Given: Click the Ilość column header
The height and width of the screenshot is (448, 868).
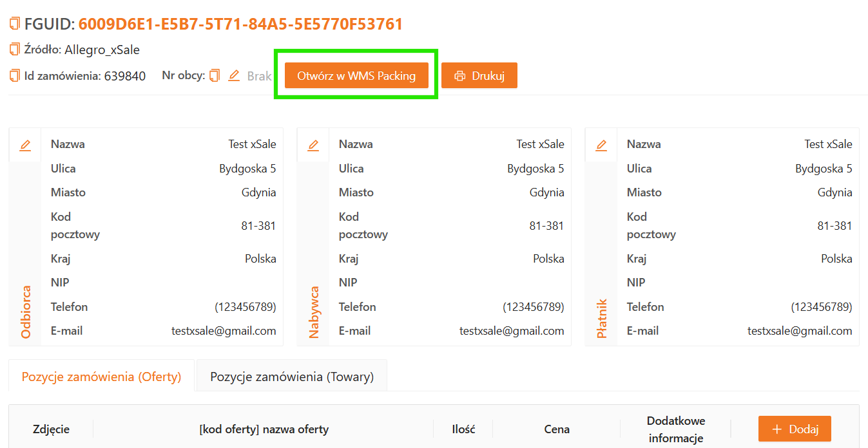Looking at the screenshot, I should 463,429.
